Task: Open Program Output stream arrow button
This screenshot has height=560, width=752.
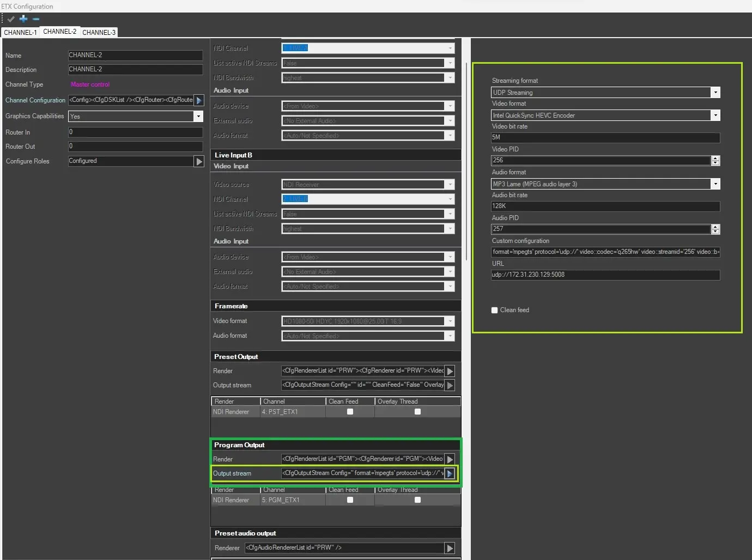Action: 450,473
